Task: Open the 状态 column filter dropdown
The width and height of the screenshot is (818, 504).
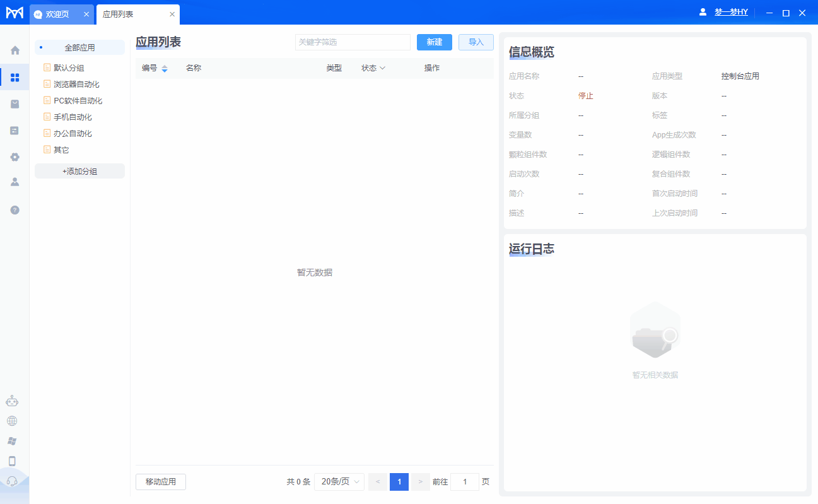Action: pyautogui.click(x=382, y=68)
